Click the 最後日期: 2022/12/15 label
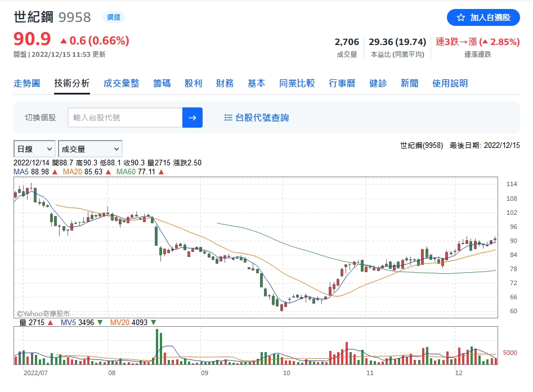Image resolution: width=533 pixels, height=392 pixels. point(485,146)
